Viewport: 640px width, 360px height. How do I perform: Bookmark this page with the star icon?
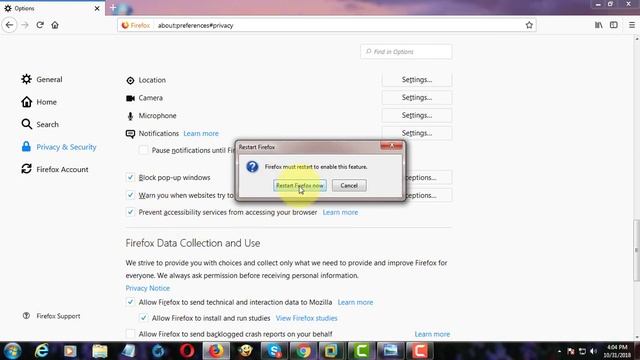click(x=529, y=25)
